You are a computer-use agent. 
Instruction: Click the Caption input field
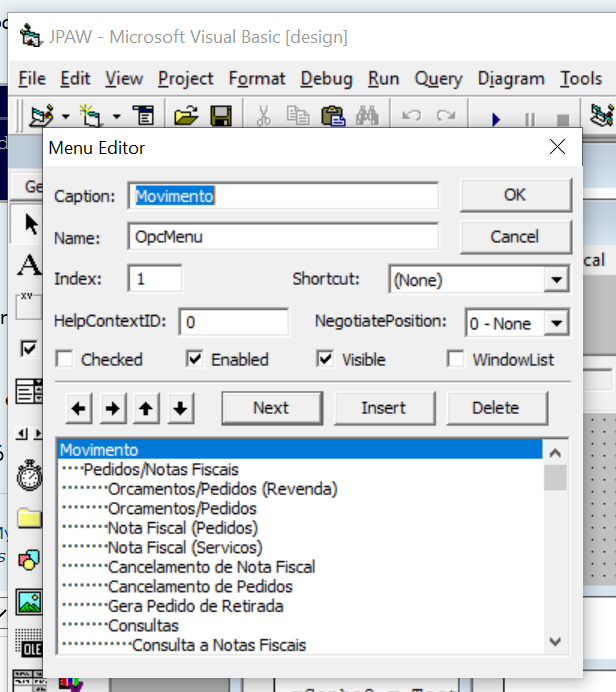pos(283,196)
